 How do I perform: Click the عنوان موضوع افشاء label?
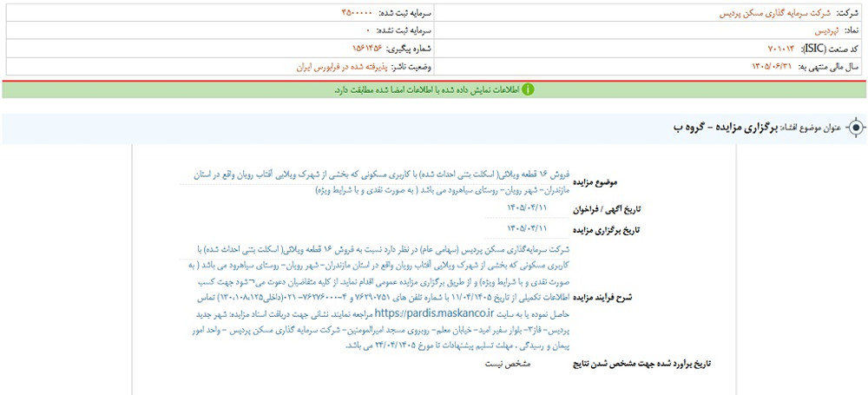[812, 128]
